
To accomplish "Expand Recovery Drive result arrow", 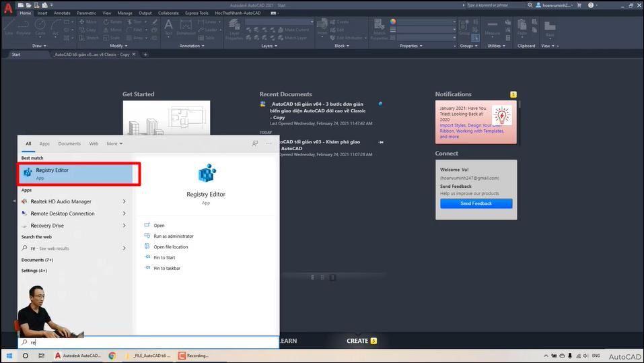I will [x=124, y=226].
